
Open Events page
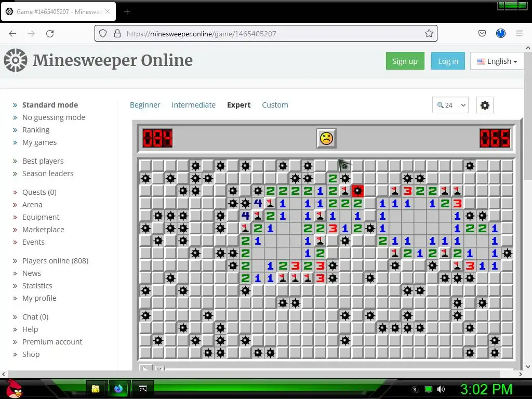(x=33, y=242)
